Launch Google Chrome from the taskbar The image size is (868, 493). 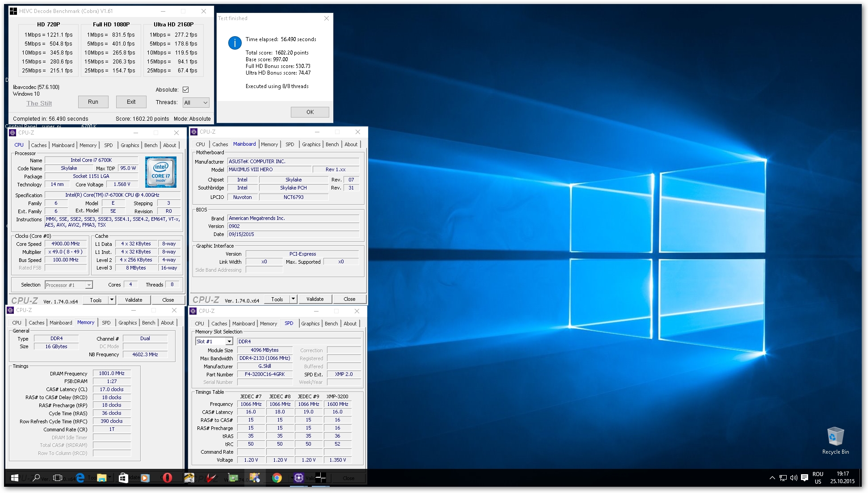pyautogui.click(x=277, y=478)
